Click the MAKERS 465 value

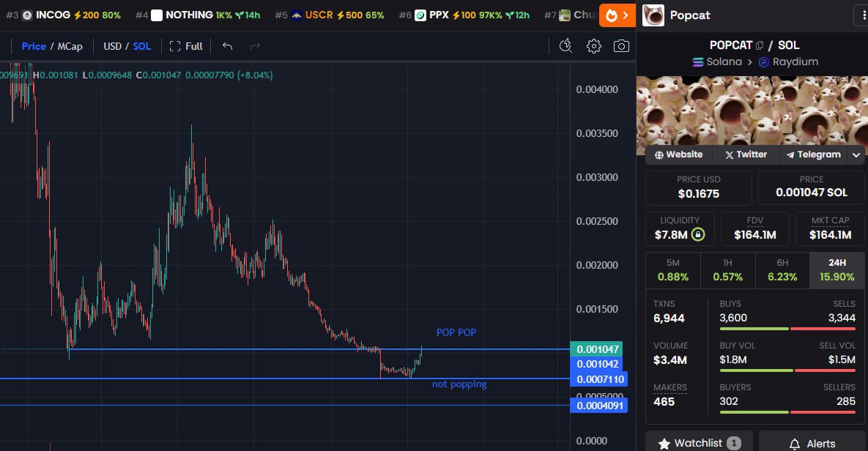664,402
